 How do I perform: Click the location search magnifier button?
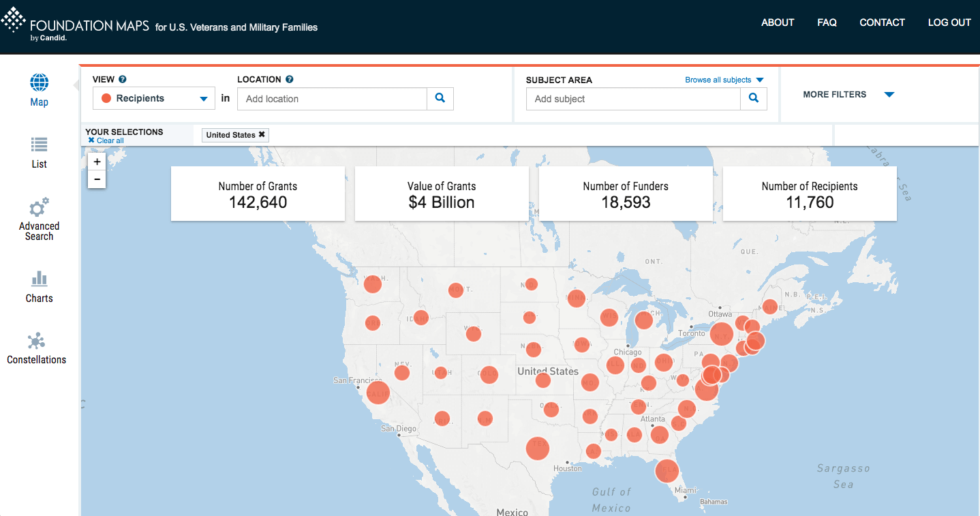tap(440, 99)
